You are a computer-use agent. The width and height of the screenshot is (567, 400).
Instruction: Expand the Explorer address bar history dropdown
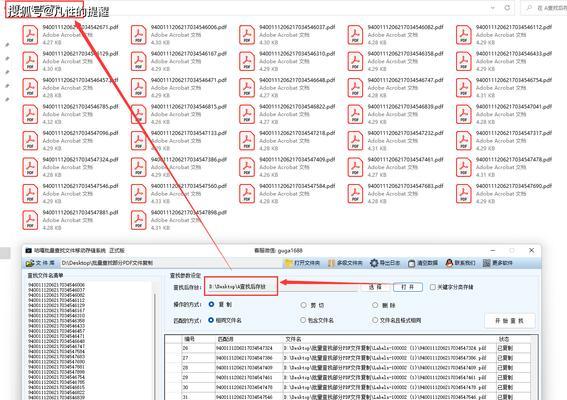493,8
